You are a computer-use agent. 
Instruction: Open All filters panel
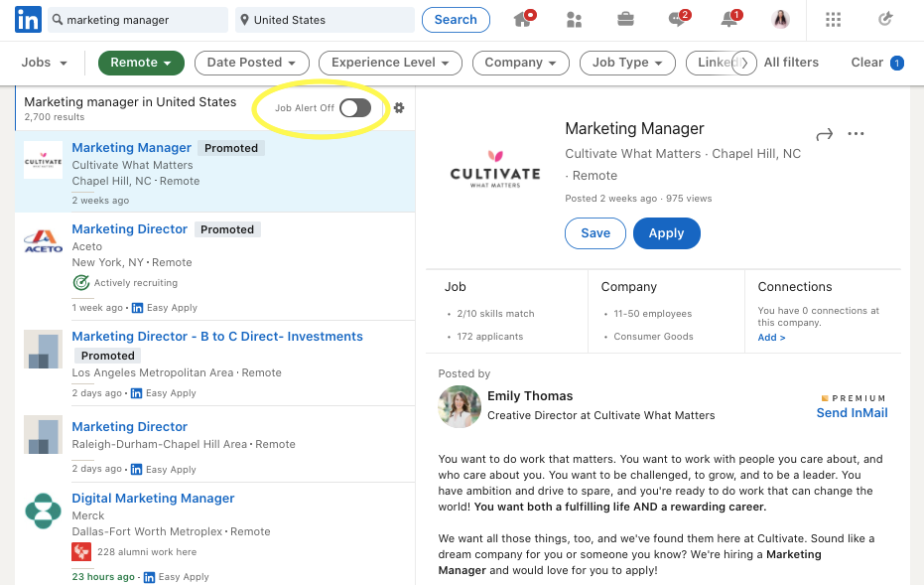point(791,63)
